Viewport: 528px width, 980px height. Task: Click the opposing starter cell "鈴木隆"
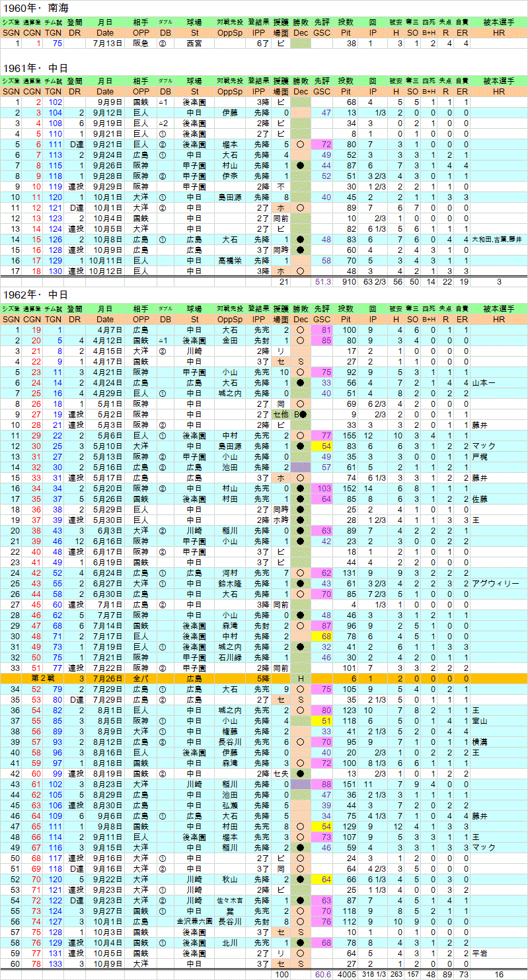230,583
